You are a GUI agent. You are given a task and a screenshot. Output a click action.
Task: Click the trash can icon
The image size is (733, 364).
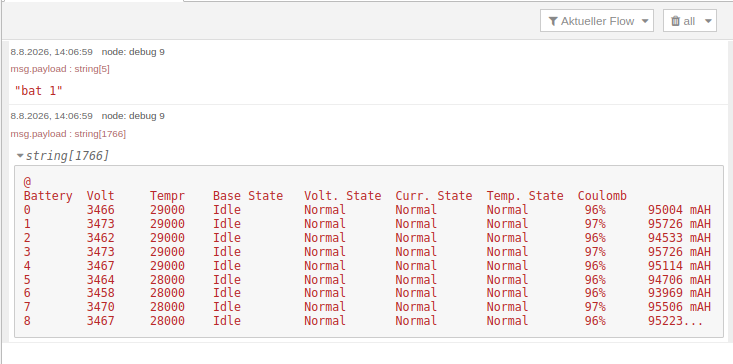[676, 21]
